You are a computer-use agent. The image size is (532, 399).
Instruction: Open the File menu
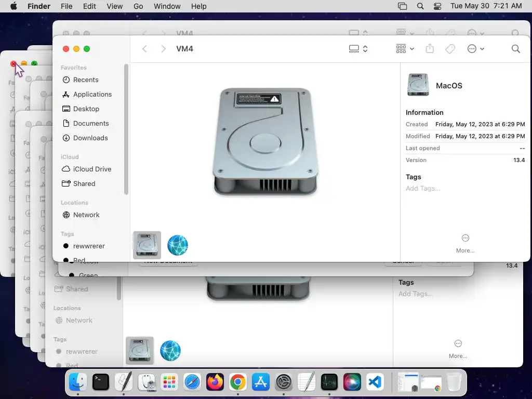[66, 6]
